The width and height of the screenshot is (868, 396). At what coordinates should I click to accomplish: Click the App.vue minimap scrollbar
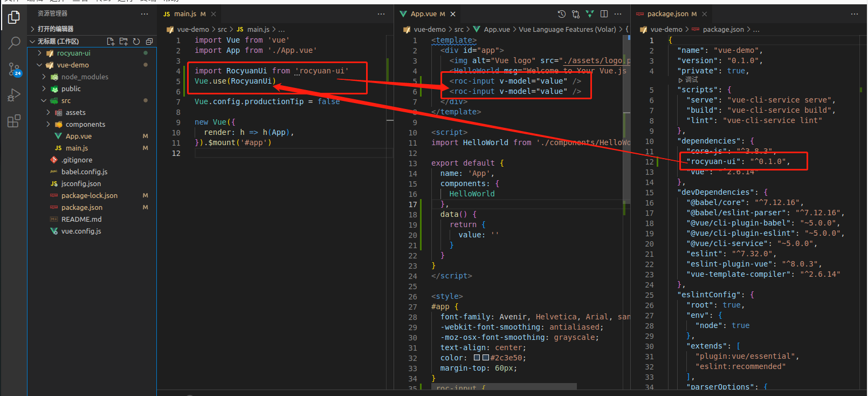coord(626,119)
